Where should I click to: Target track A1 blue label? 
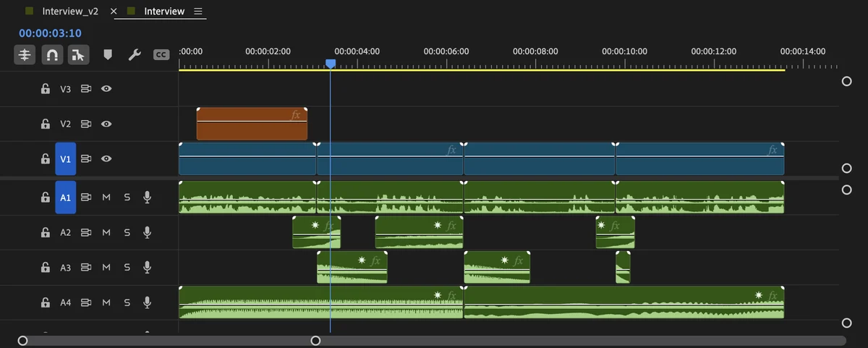click(x=66, y=197)
